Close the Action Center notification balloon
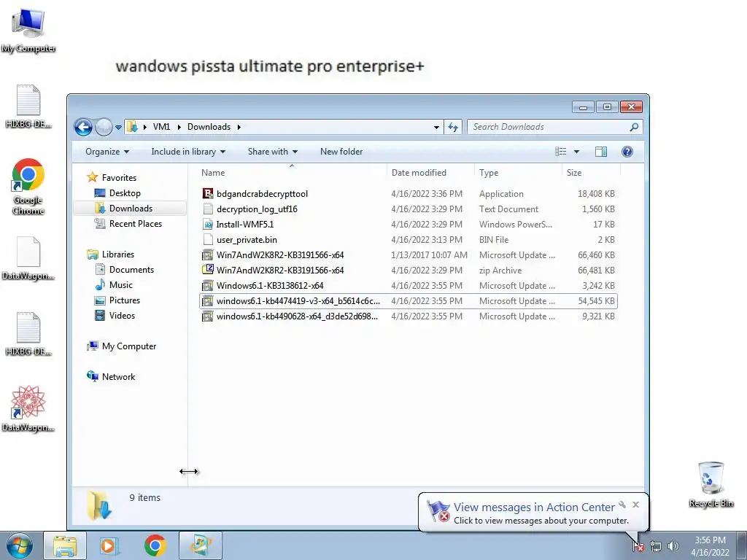Screen dimensions: 747x560 pos(635,505)
